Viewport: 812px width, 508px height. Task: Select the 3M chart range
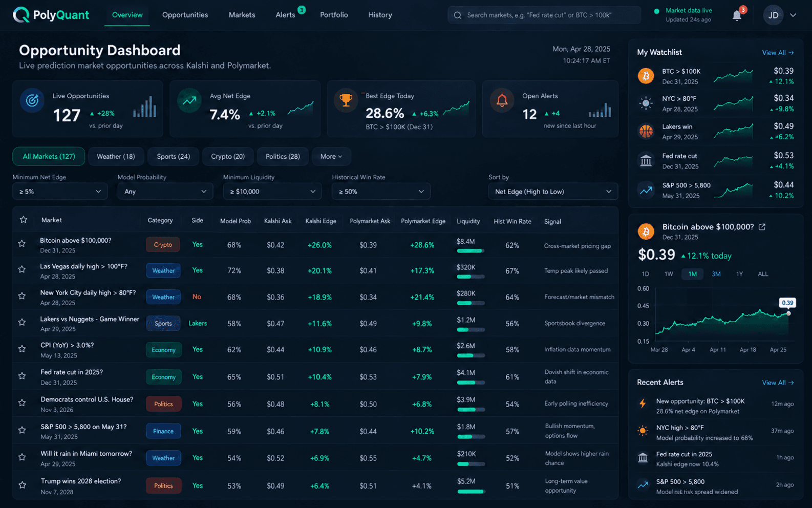[716, 274]
